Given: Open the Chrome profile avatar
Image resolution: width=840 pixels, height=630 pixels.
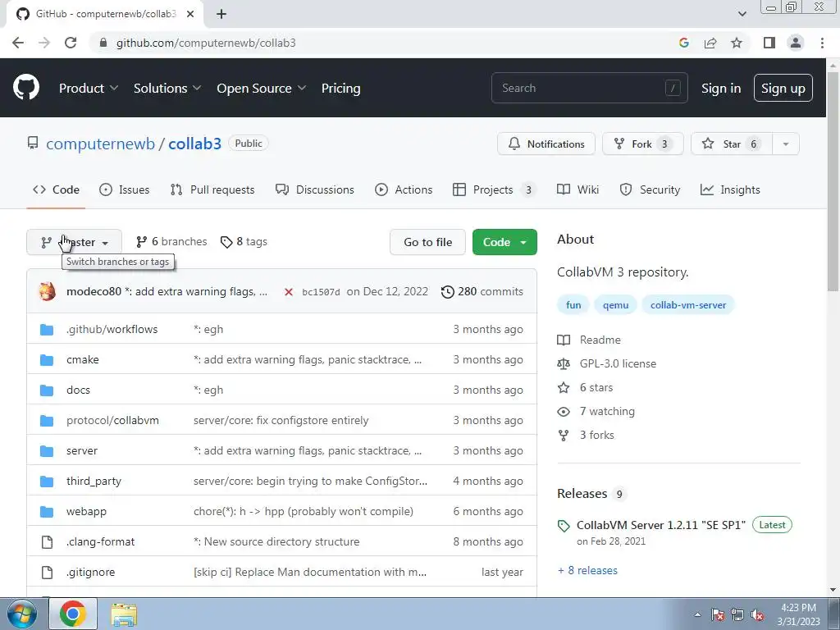Looking at the screenshot, I should point(796,43).
